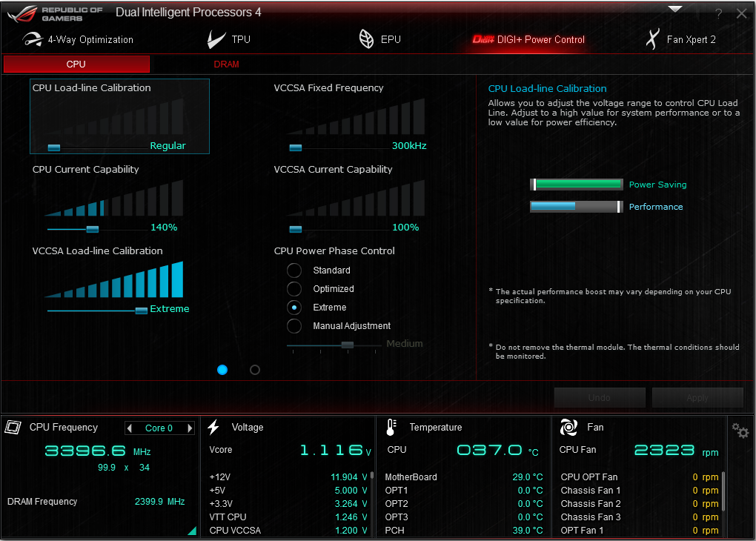
Task: Open the EPU leaf icon
Action: (x=366, y=39)
